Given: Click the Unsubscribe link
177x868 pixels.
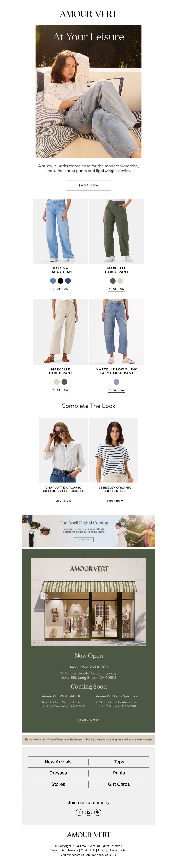Looking at the screenshot, I should click(x=118, y=850).
